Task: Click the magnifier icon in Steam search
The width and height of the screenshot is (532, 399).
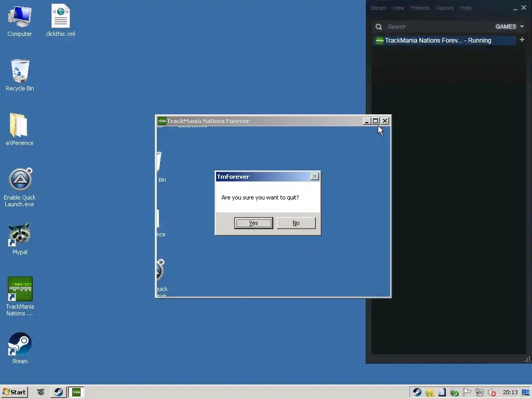Action: point(379,26)
